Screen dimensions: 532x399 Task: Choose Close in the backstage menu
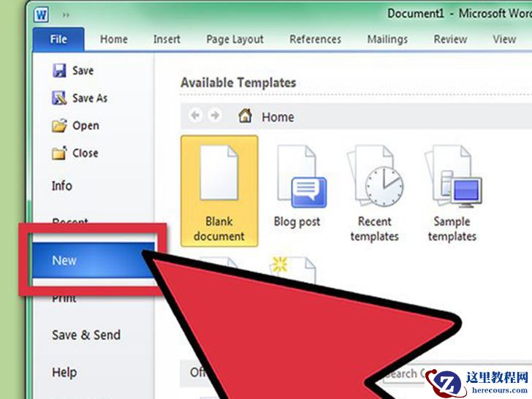(85, 153)
